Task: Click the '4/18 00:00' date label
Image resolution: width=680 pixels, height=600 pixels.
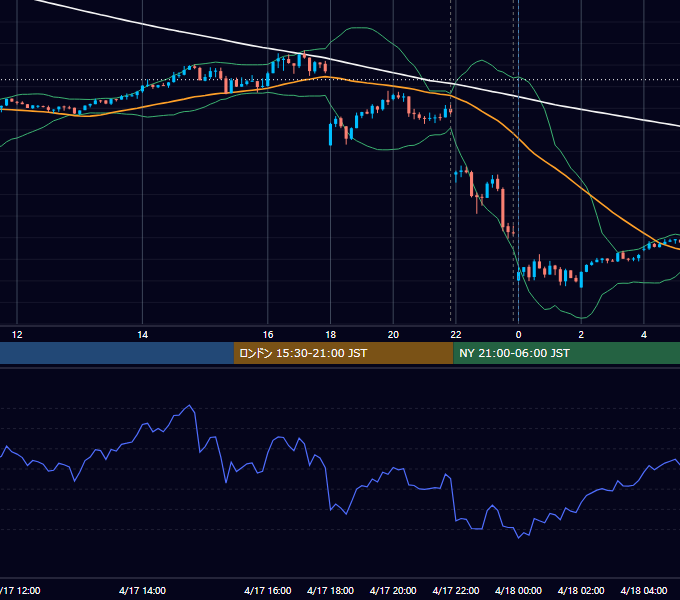Action: pos(518,590)
